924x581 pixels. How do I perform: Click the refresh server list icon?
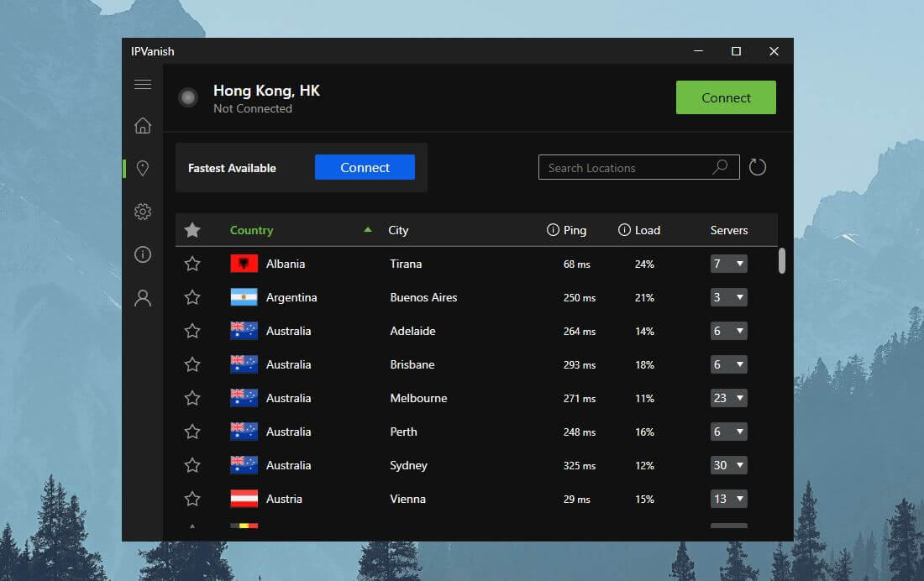pos(757,167)
